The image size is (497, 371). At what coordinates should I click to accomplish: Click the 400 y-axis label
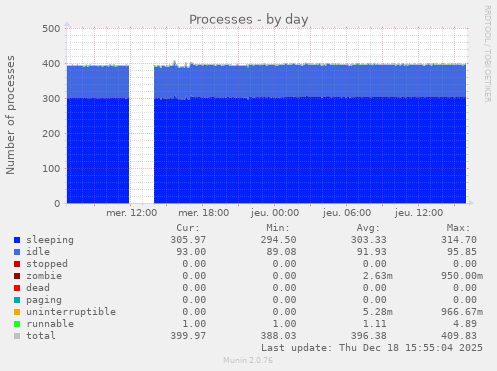[51, 64]
